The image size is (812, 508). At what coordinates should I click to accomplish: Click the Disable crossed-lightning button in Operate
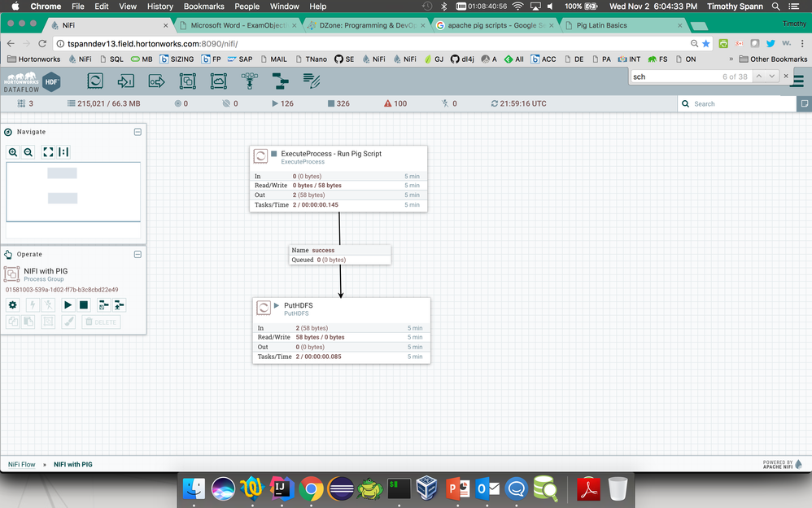48,304
